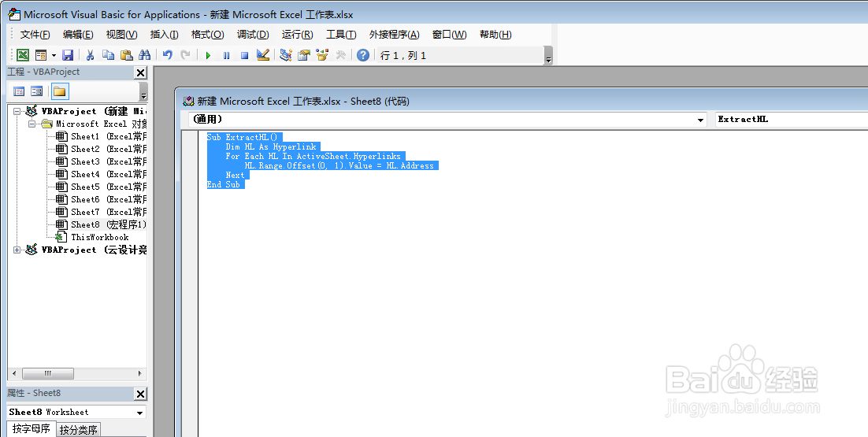Click the 'Dim HL As Hyperlink' code line
Image resolution: width=868 pixels, height=437 pixels.
pyautogui.click(x=271, y=146)
